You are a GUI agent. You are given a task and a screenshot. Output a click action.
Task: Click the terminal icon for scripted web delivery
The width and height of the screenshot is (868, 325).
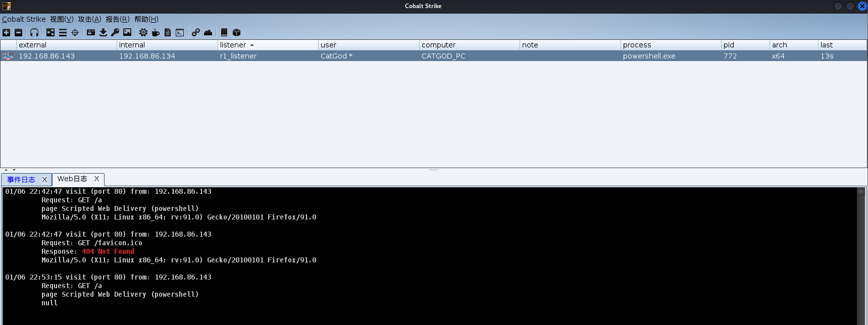(x=180, y=32)
